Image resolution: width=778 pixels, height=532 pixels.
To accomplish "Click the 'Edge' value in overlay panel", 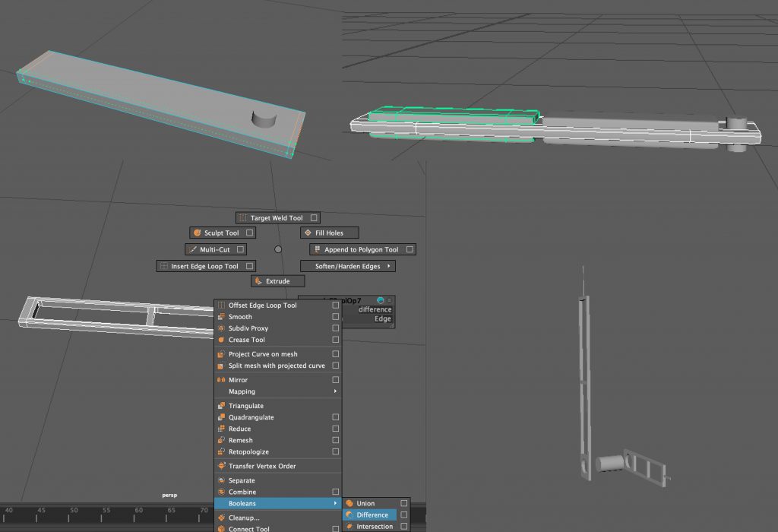I will coord(383,319).
